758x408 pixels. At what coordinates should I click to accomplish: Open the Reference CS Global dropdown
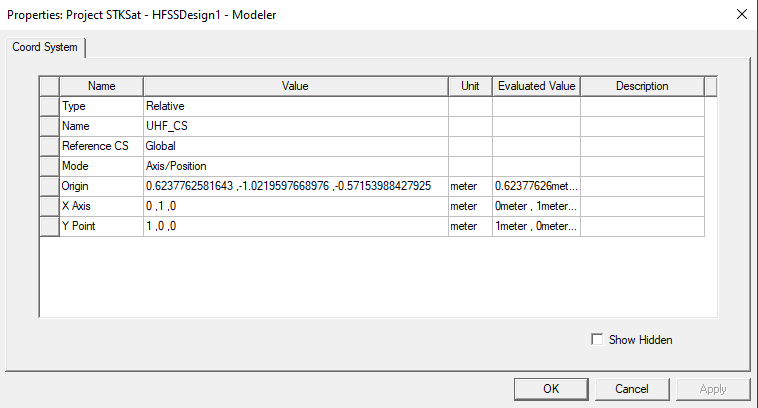tap(295, 146)
